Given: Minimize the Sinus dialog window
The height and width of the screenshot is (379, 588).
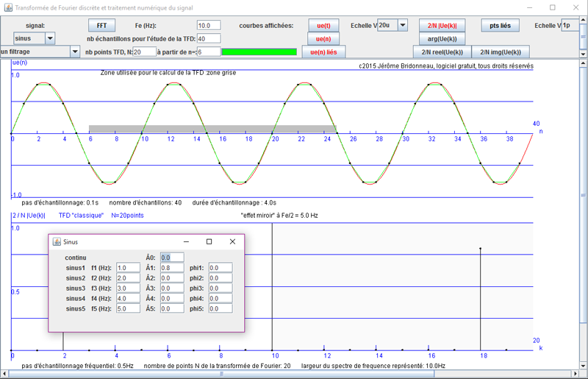Looking at the screenshot, I should [185, 241].
